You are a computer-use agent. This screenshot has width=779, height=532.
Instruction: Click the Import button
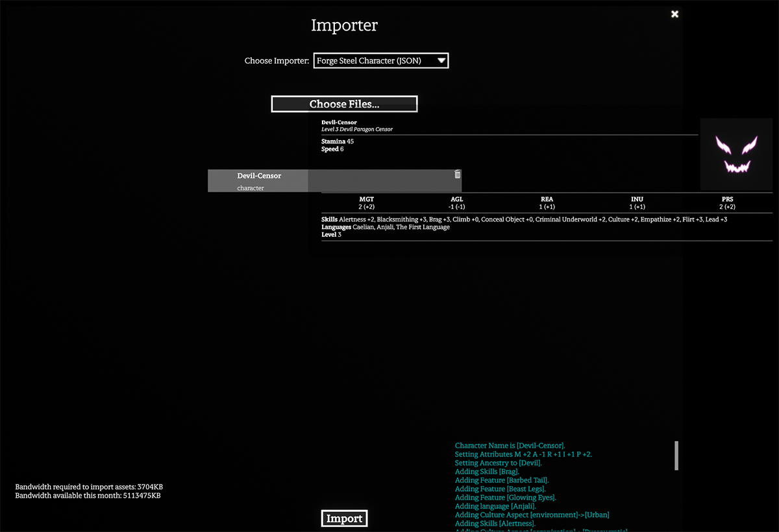tap(345, 518)
